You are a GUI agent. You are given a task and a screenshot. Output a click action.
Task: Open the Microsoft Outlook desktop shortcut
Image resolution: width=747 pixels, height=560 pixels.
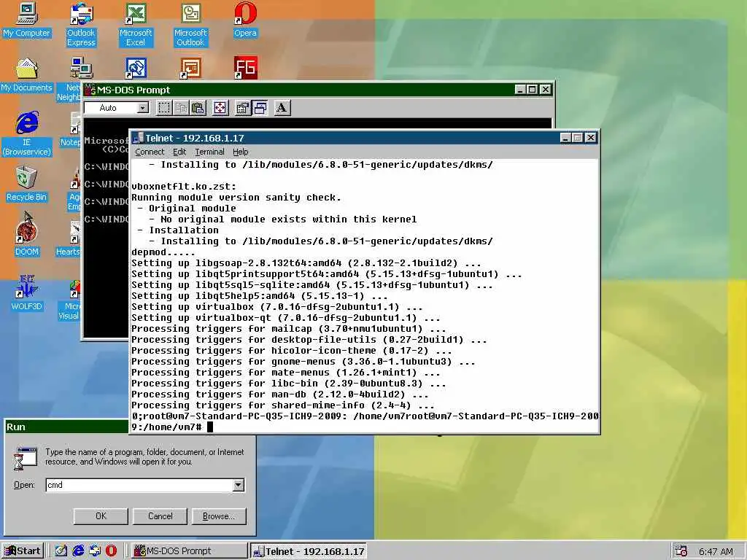(190, 25)
